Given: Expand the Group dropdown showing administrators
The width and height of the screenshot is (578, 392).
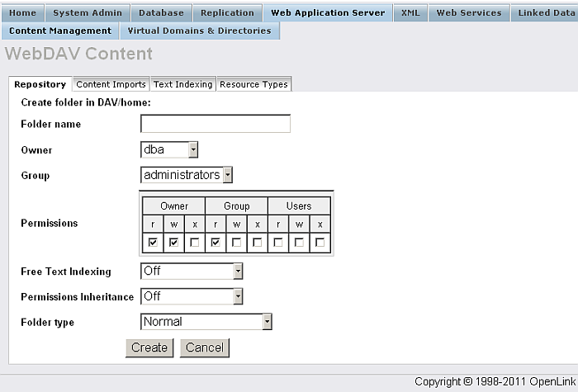Looking at the screenshot, I should tap(187, 175).
